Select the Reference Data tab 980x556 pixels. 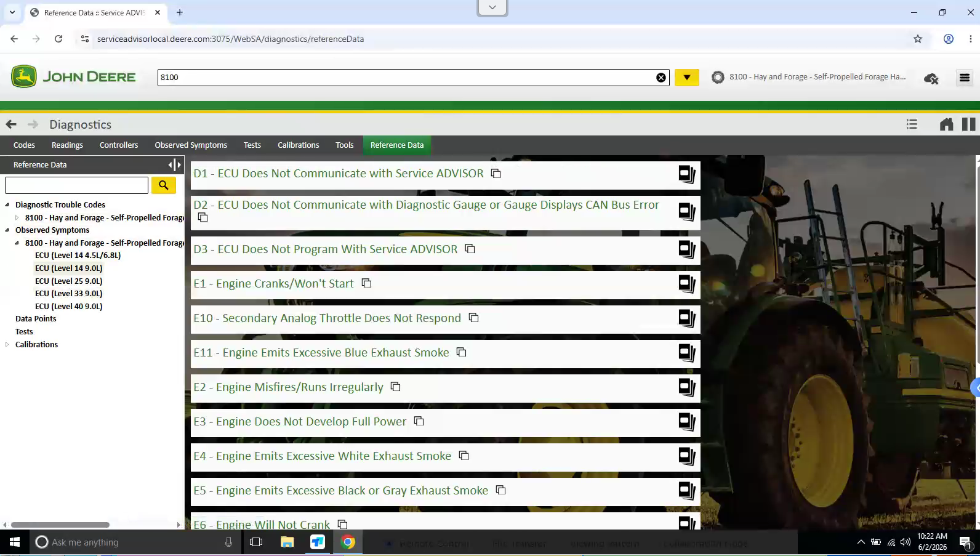397,145
